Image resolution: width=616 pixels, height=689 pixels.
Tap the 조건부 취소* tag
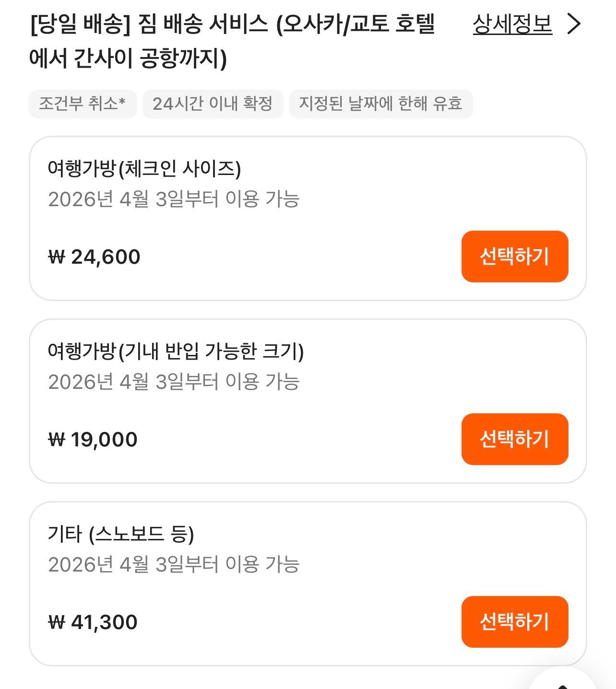click(83, 104)
